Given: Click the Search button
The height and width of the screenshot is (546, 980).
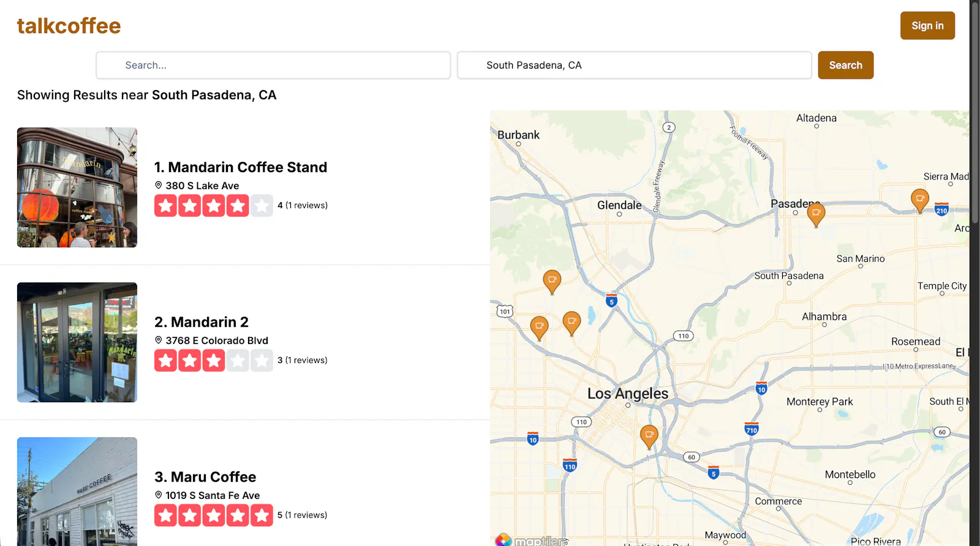Looking at the screenshot, I should coord(845,65).
